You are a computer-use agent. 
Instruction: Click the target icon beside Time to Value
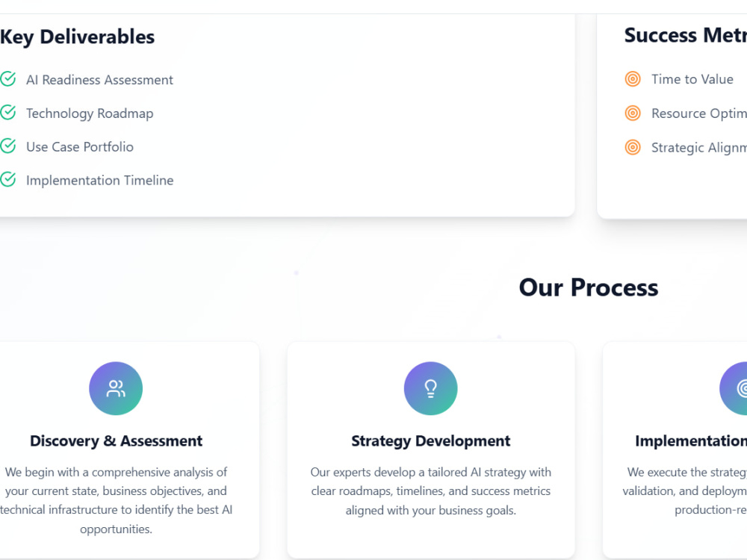pyautogui.click(x=633, y=79)
